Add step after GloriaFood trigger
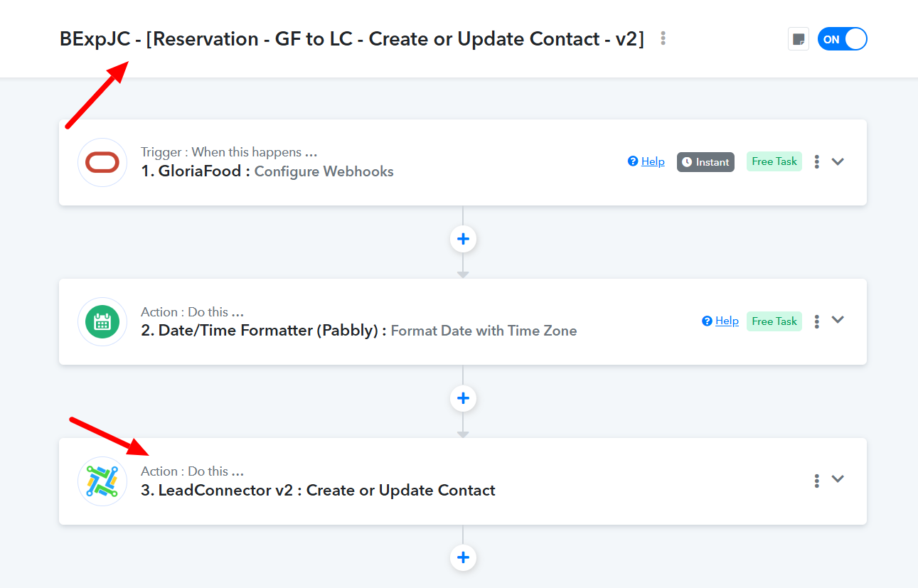This screenshot has width=918, height=588. pos(463,239)
